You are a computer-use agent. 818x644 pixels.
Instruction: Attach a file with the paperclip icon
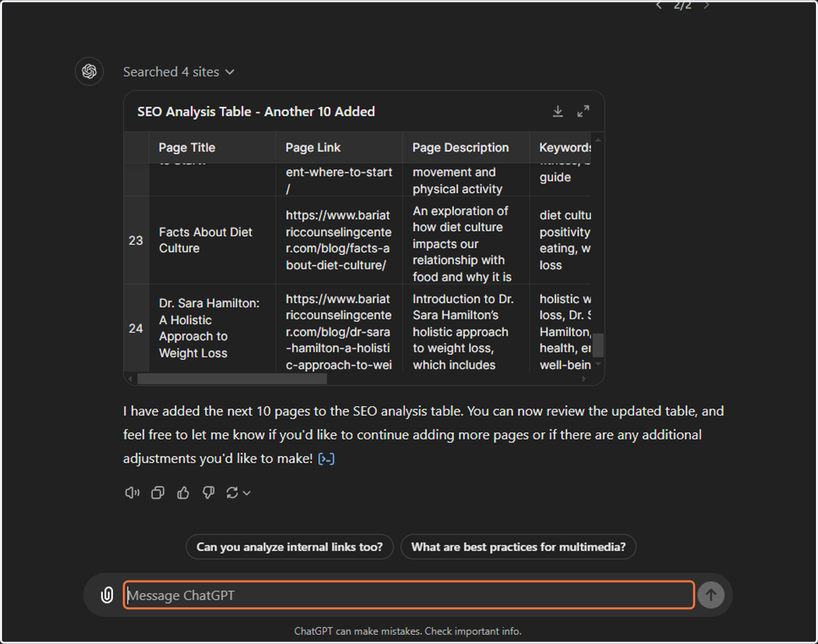(107, 595)
